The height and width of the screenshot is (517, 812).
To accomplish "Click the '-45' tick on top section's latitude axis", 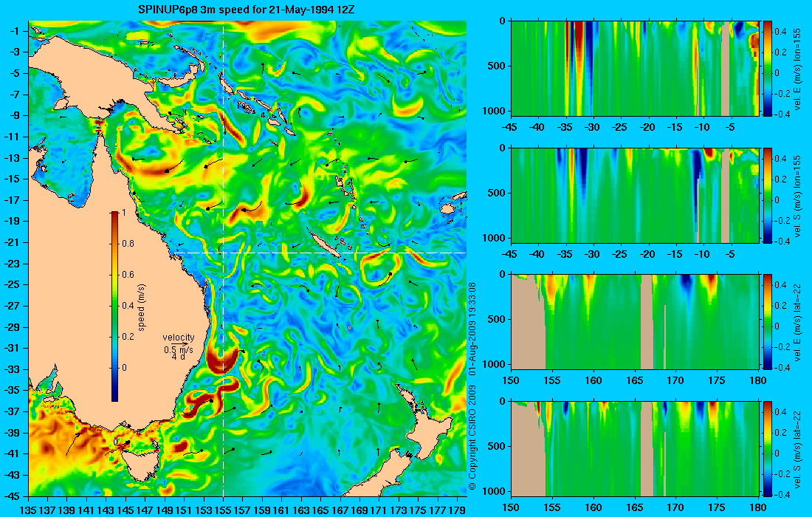I will point(511,128).
